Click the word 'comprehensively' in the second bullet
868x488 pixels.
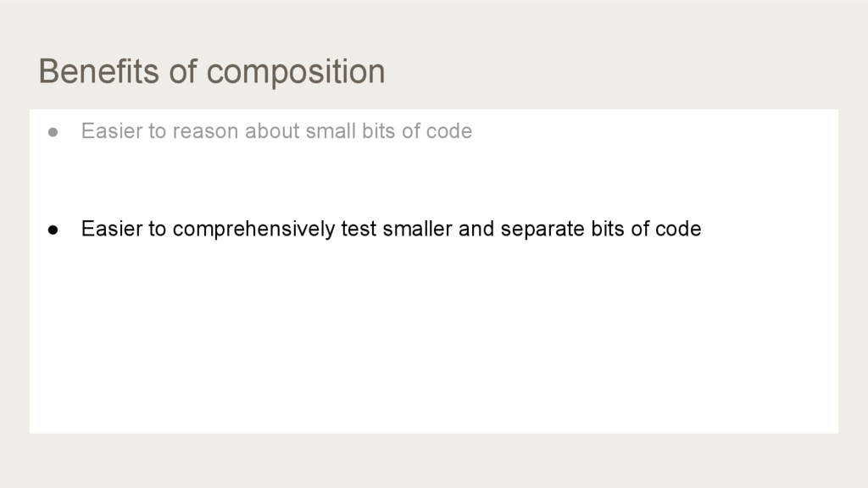[x=253, y=229]
